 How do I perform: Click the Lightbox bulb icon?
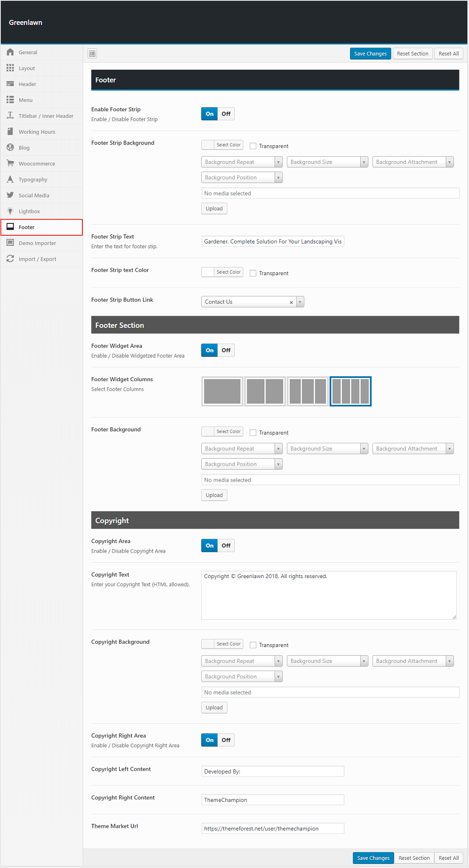(10, 211)
